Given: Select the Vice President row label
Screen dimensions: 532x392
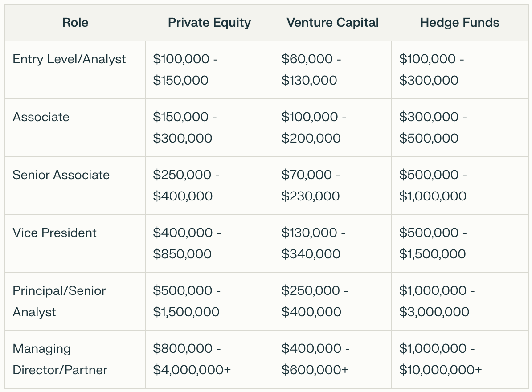Looking at the screenshot, I should [x=55, y=233].
